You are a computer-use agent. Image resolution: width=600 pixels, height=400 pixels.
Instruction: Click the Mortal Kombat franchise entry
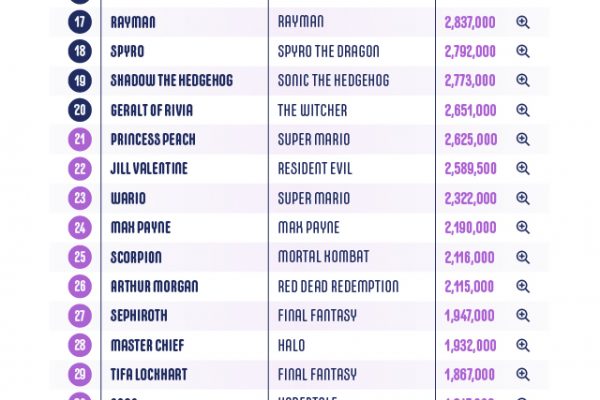323,257
